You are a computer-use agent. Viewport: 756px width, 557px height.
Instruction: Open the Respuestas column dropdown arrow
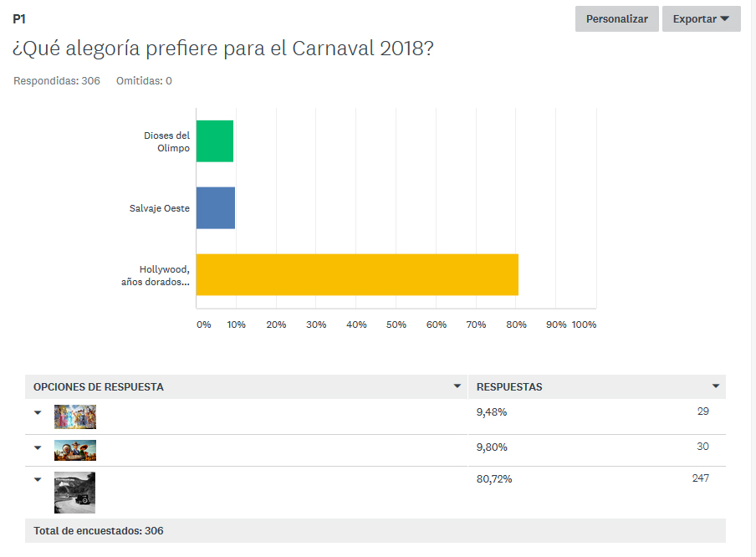[x=716, y=386]
